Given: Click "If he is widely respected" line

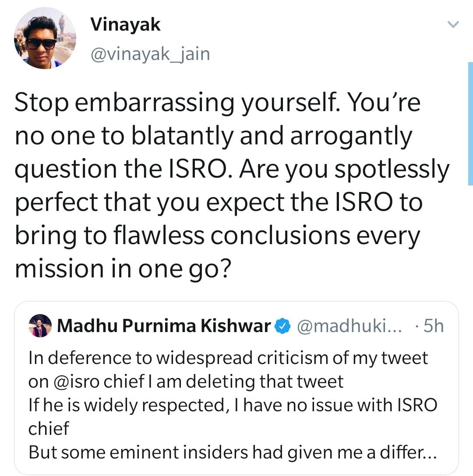Looking at the screenshot, I should coord(232,405).
